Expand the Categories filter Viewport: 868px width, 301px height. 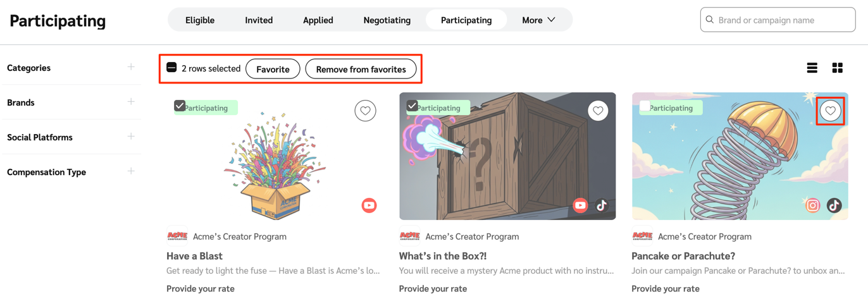[x=131, y=67]
